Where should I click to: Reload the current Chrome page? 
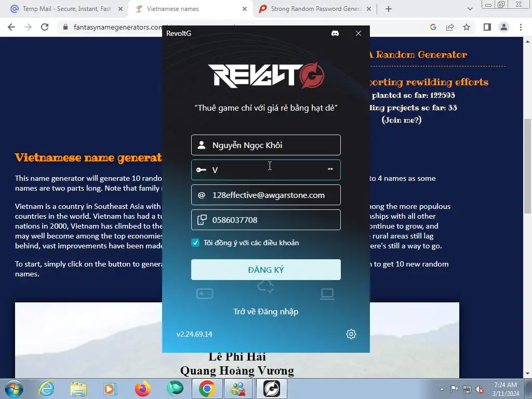pyautogui.click(x=45, y=27)
